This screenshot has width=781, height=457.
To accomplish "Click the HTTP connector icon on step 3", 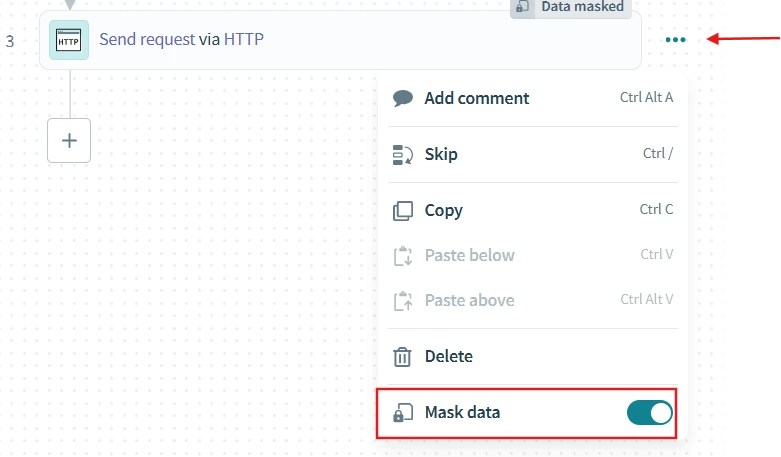I will (69, 41).
